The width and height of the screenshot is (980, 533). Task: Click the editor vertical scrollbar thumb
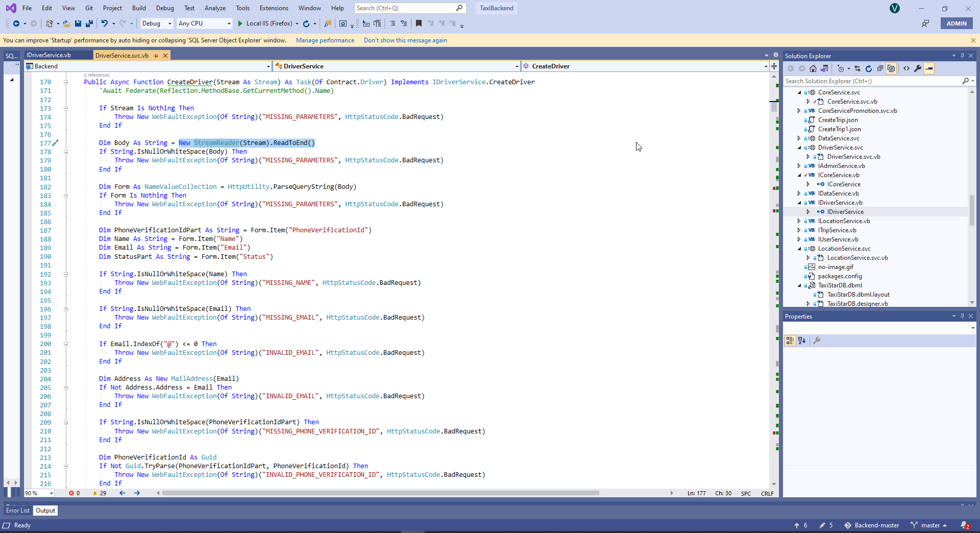(774, 106)
